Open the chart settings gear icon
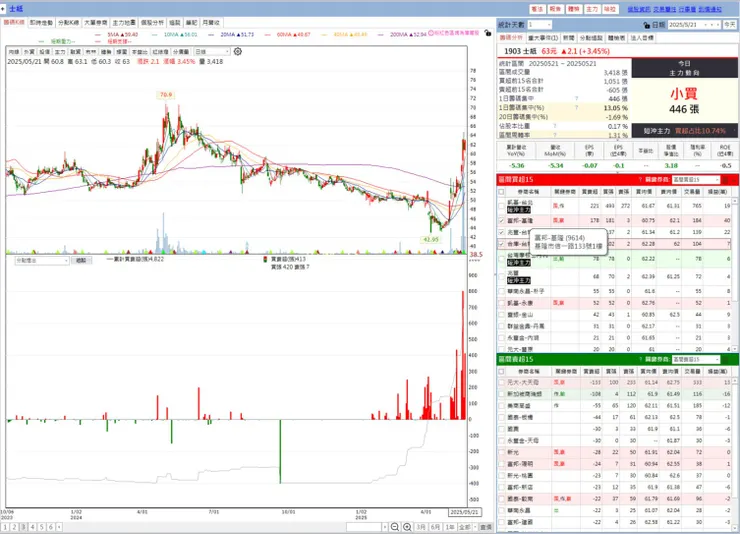The height and width of the screenshot is (534, 740). tap(238, 51)
